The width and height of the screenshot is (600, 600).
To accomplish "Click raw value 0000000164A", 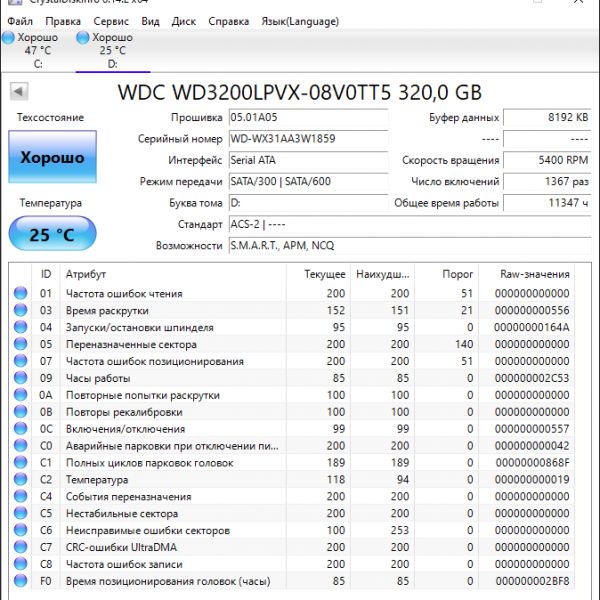I will coord(532,327).
